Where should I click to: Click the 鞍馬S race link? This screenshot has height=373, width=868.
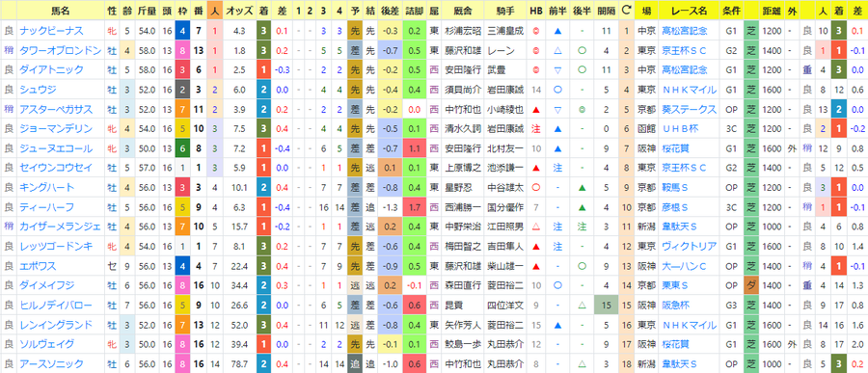coord(674,188)
